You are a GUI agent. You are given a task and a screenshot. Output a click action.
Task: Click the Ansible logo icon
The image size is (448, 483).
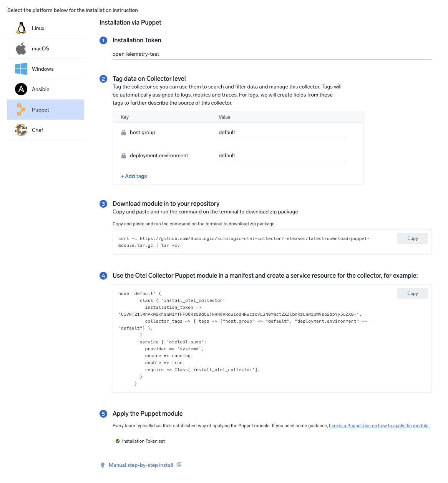[x=21, y=89]
